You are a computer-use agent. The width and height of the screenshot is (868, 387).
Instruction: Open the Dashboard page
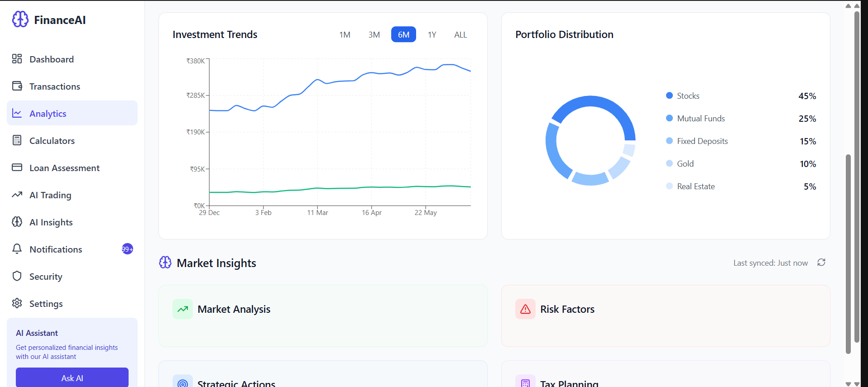[72, 59]
